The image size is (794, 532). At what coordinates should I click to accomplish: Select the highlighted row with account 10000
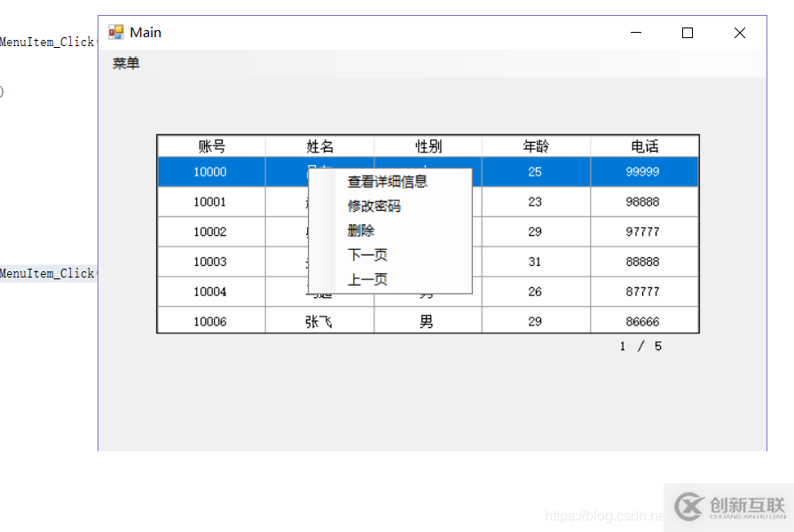[210, 172]
